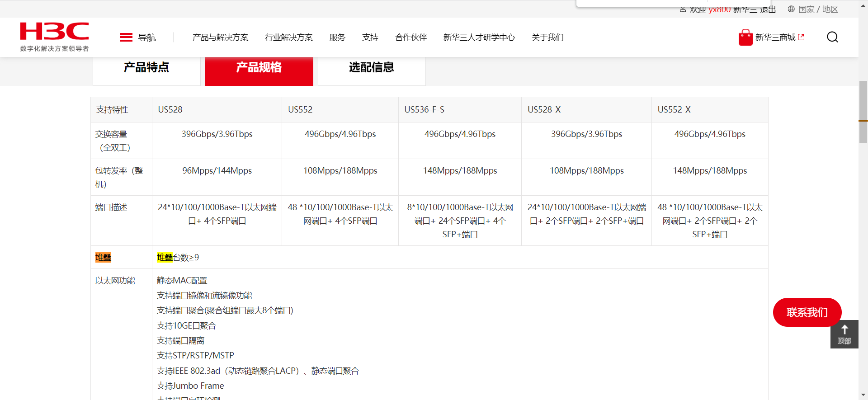The width and height of the screenshot is (868, 400).
Task: Click the 支持10GE口聚合 line
Action: pos(186,326)
